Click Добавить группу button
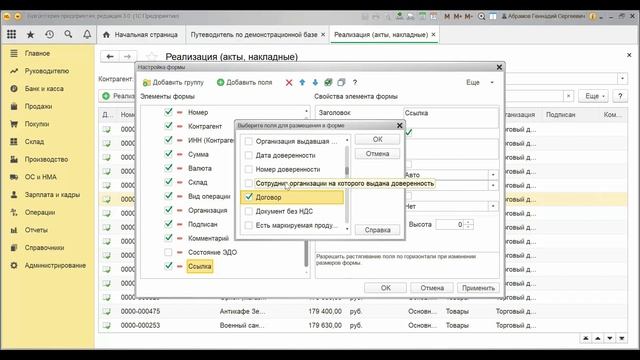The height and width of the screenshot is (360, 640). coord(173,82)
